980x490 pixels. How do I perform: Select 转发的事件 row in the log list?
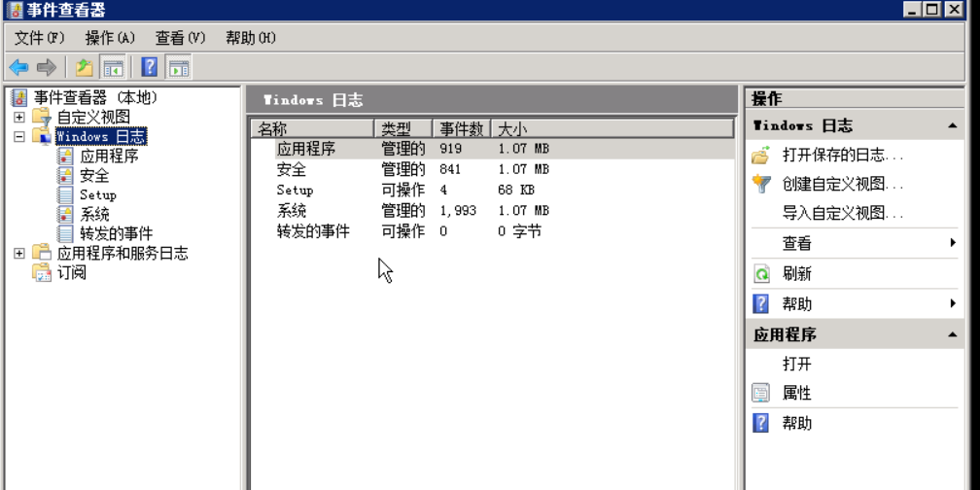click(493, 231)
